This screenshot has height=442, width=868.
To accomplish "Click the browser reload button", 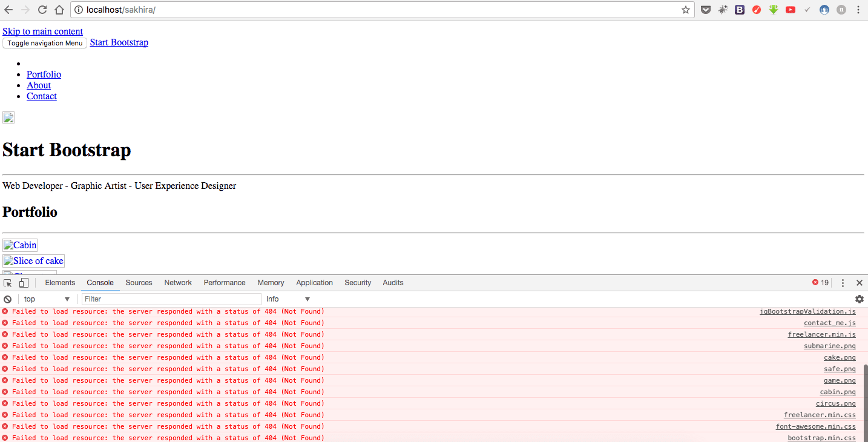I will point(42,10).
